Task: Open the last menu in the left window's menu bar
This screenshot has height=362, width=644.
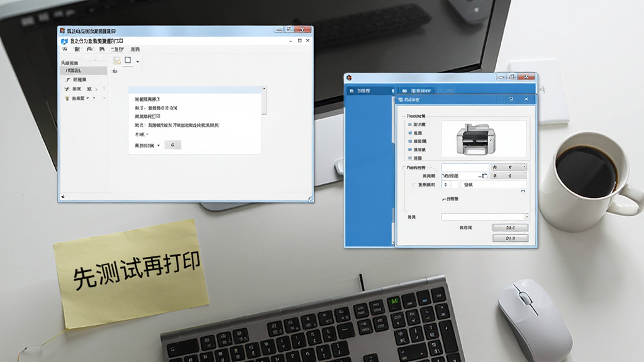Action: [135, 49]
